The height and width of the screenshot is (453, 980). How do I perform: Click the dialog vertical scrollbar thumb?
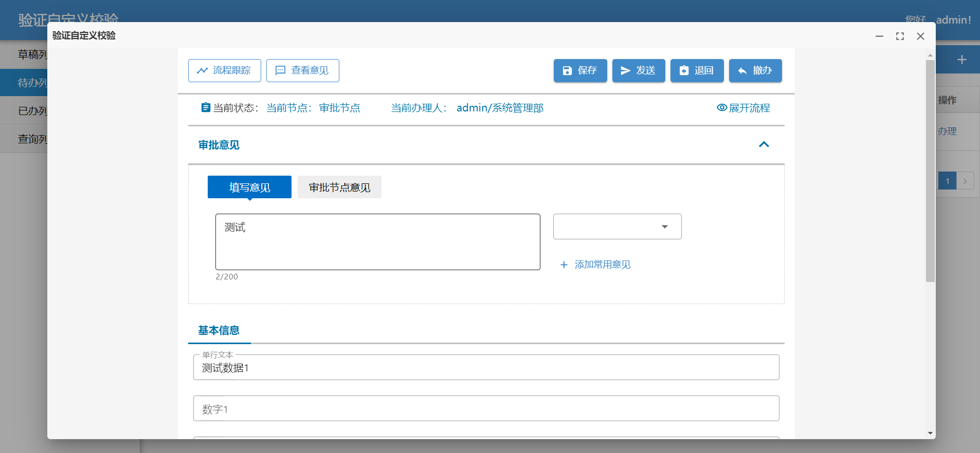[930, 171]
